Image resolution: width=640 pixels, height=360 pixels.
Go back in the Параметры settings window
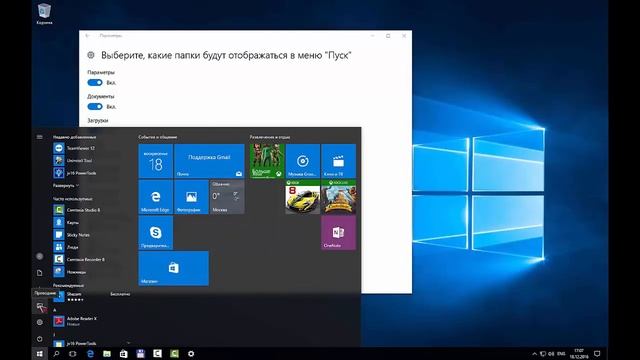click(87, 36)
